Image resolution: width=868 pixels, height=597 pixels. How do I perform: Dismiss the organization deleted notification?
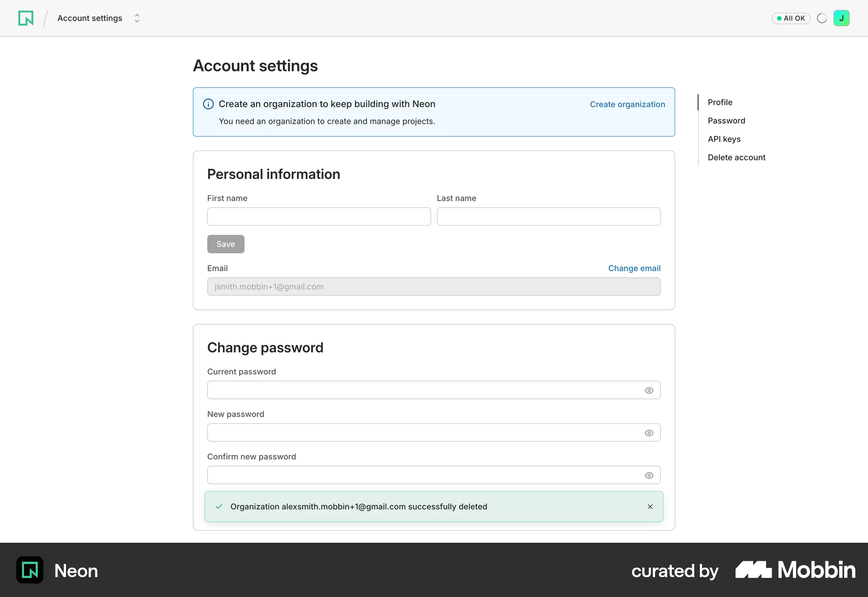tap(650, 507)
